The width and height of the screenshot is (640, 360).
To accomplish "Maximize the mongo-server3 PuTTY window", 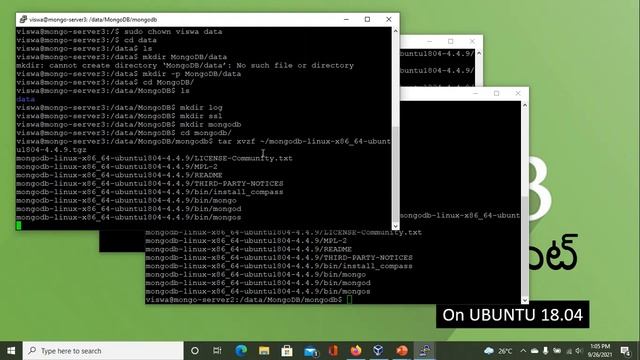I will pos(367,19).
